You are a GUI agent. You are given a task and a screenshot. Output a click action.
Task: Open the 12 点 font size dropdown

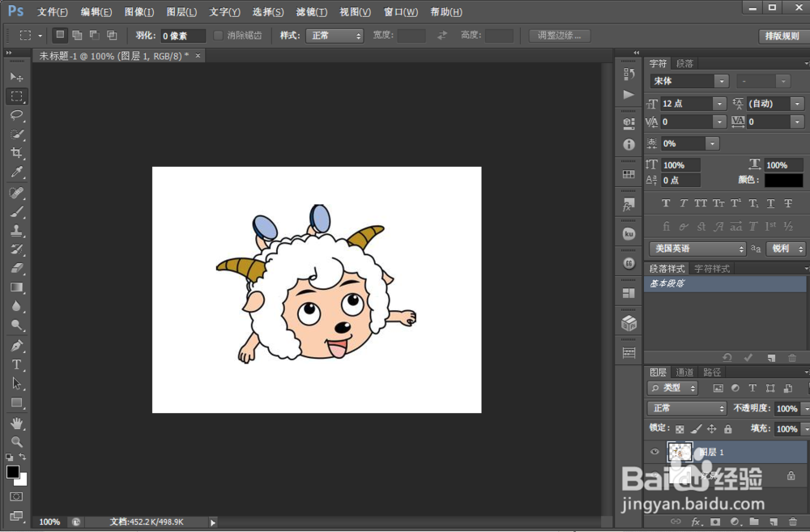pyautogui.click(x=719, y=104)
